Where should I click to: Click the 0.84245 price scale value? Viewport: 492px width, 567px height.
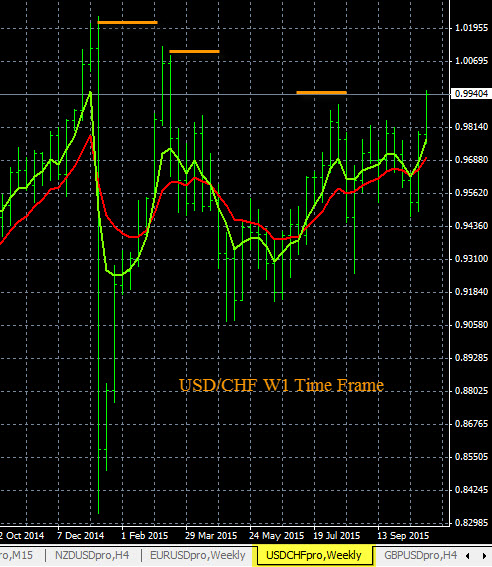pos(471,490)
